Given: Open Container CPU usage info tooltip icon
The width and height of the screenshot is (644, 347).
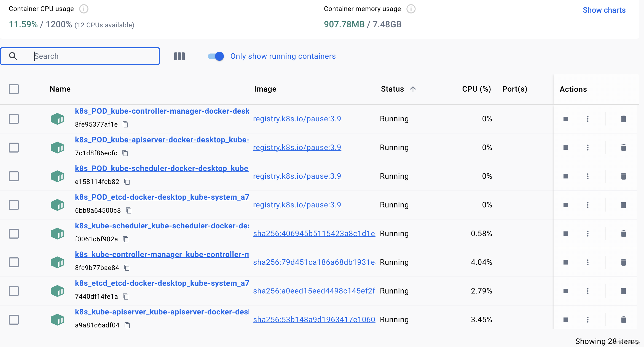Looking at the screenshot, I should pos(84,9).
